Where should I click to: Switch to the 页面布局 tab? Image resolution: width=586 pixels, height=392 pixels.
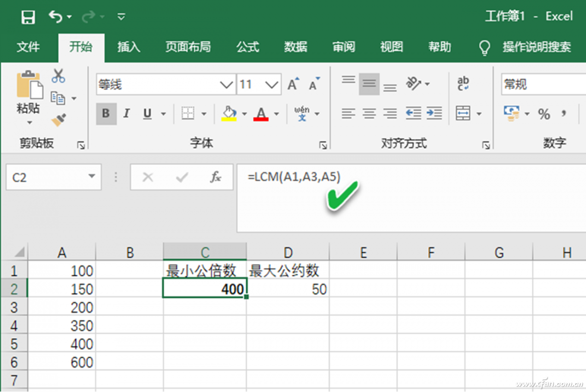pos(188,47)
